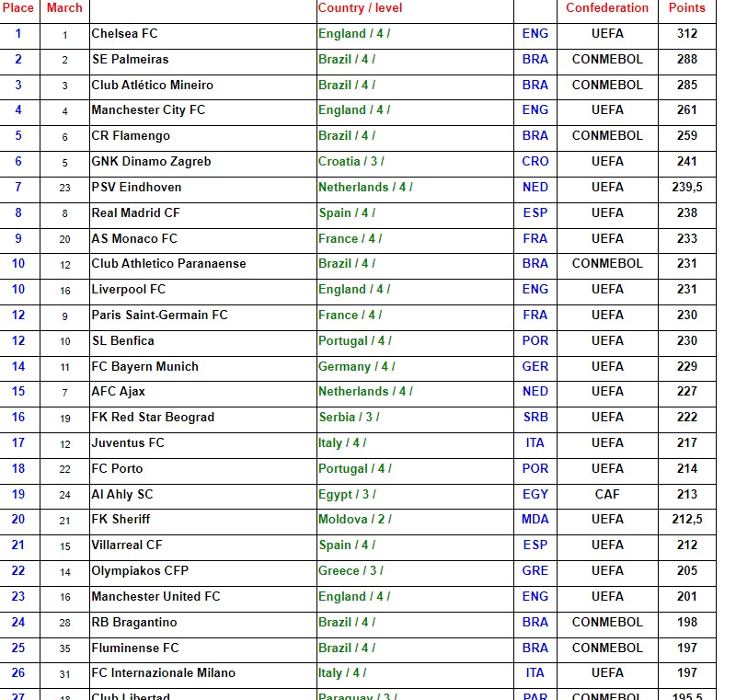Click the Confederation column header

coord(607,8)
